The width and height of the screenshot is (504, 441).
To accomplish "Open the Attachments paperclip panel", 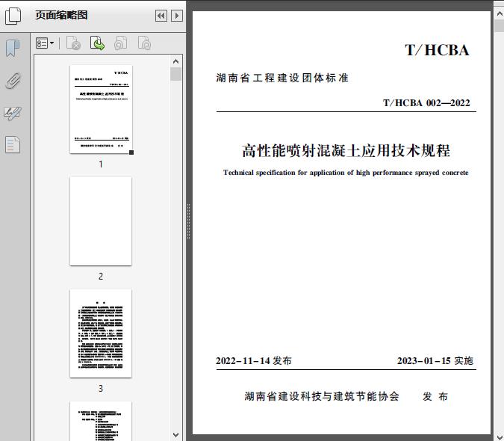I will (13, 81).
